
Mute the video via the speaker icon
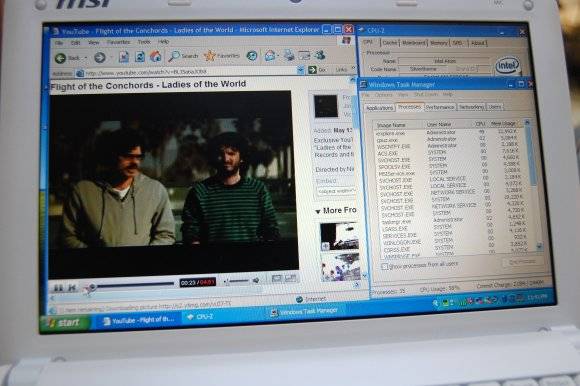(x=256, y=281)
